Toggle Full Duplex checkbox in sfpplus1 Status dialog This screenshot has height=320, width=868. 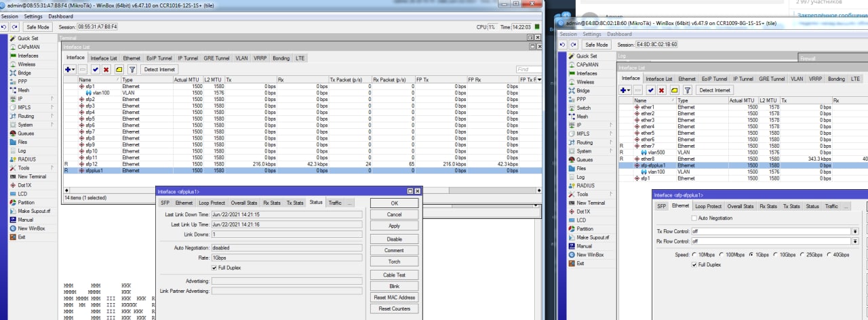215,268
